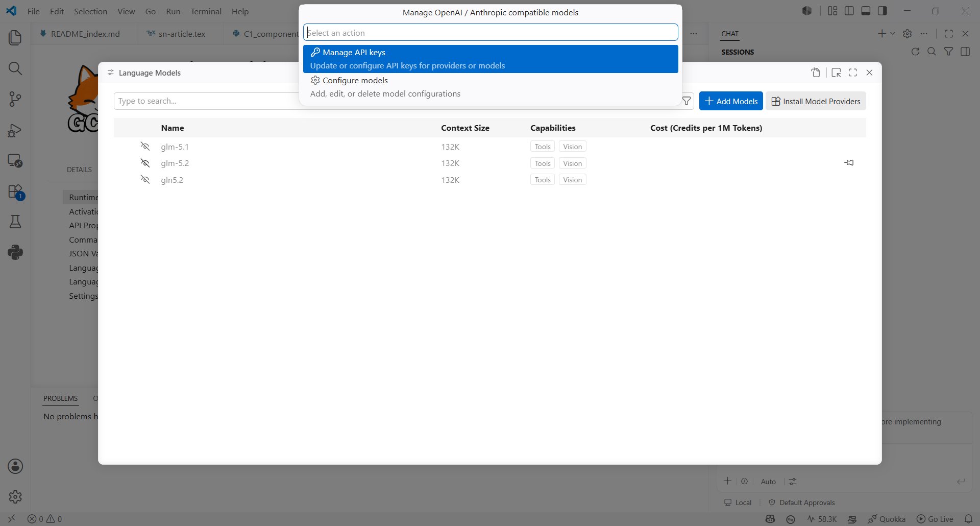The height and width of the screenshot is (526, 980).
Task: Click Copilot status icon in status bar
Action: [x=770, y=519]
